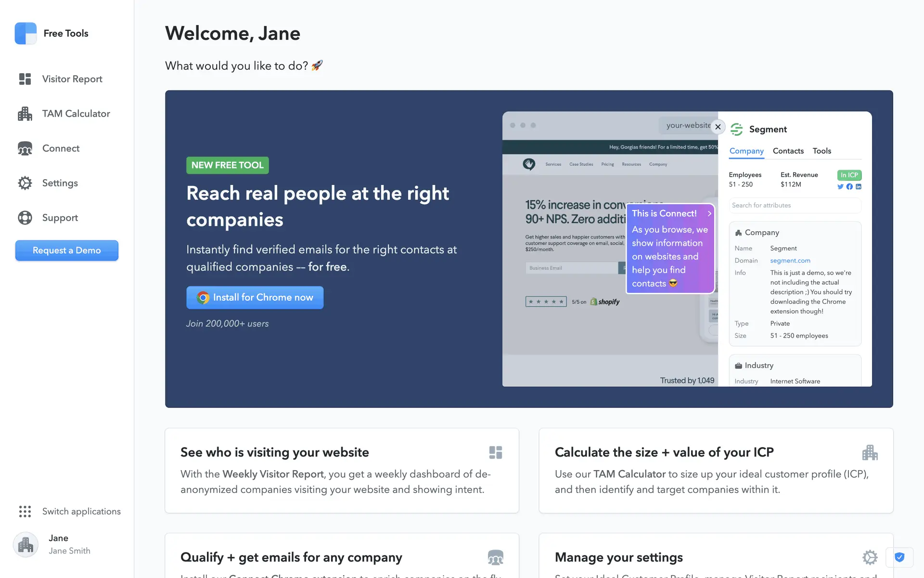This screenshot has height=578, width=924.
Task: Select the Tools tab in Segment panel
Action: coord(821,151)
